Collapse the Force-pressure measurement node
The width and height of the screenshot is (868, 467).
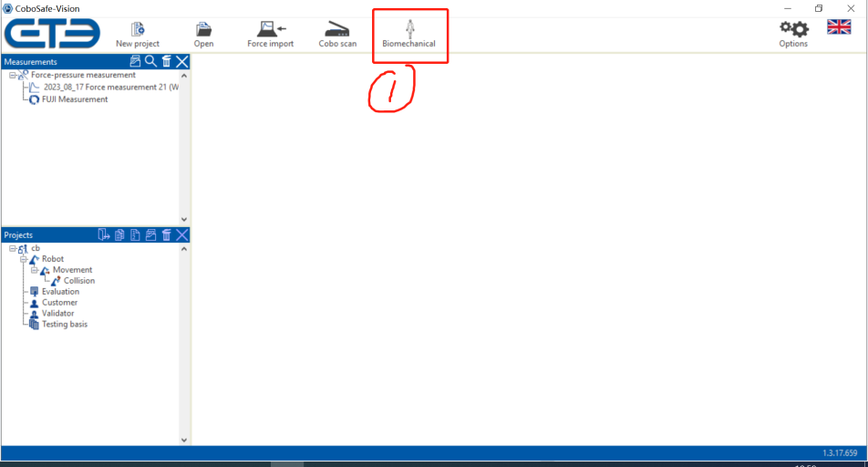(x=13, y=76)
